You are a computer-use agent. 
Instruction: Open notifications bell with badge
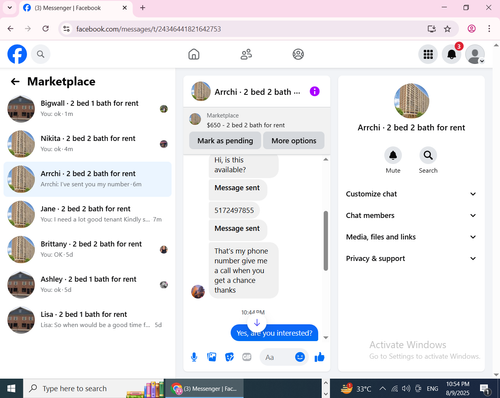(x=452, y=54)
